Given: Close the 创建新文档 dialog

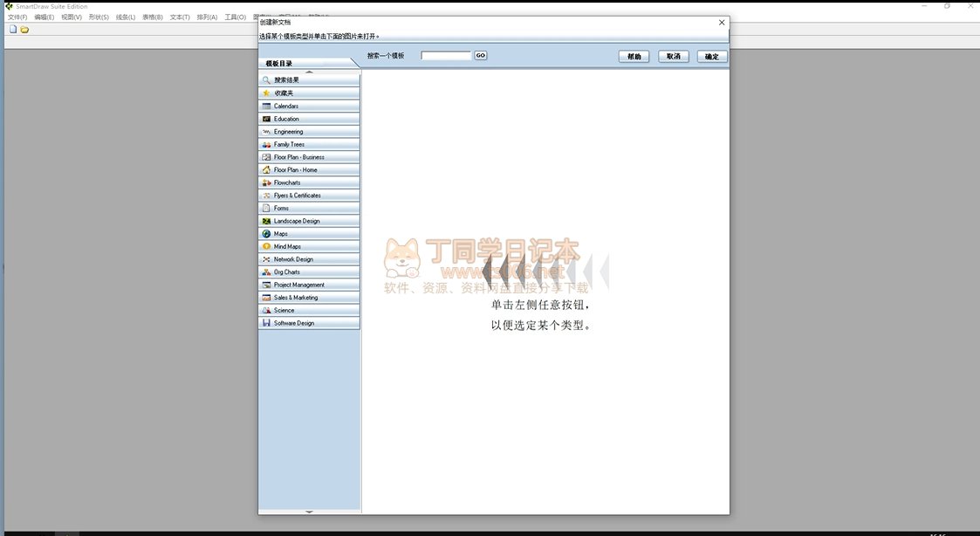Looking at the screenshot, I should click(x=722, y=23).
